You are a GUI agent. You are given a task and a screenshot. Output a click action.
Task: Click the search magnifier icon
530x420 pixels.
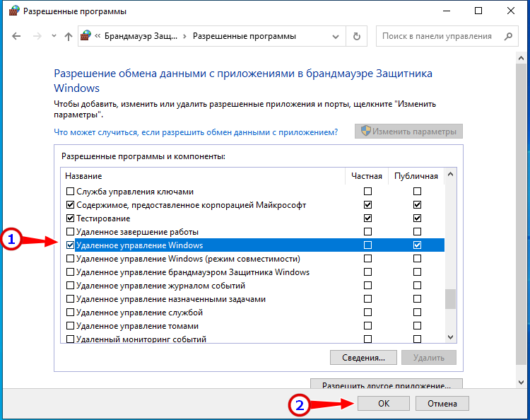(508, 36)
